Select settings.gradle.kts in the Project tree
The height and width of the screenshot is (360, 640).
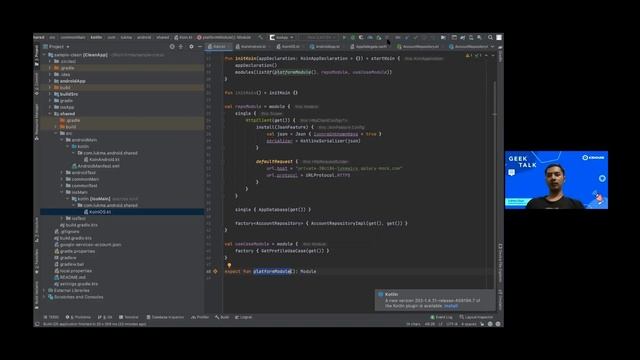[78, 284]
